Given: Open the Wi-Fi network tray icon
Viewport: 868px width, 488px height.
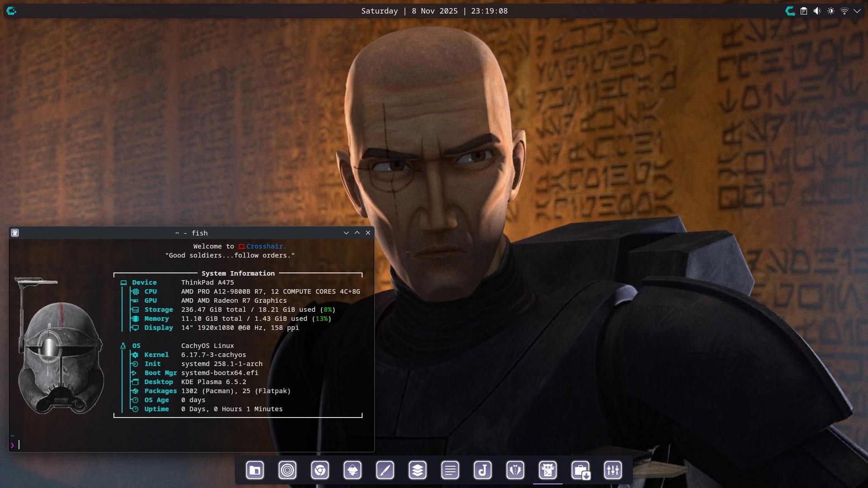Looking at the screenshot, I should click(844, 11).
